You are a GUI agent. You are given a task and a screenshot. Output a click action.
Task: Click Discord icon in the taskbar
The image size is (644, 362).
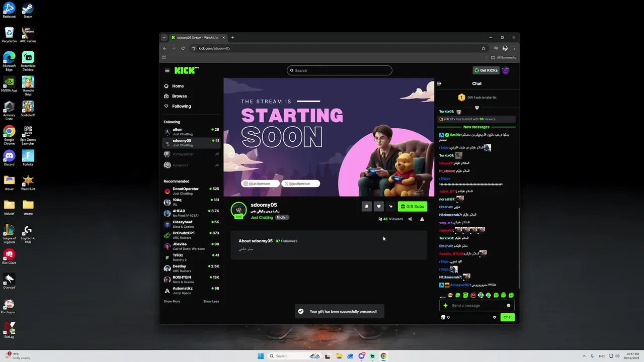[361, 356]
